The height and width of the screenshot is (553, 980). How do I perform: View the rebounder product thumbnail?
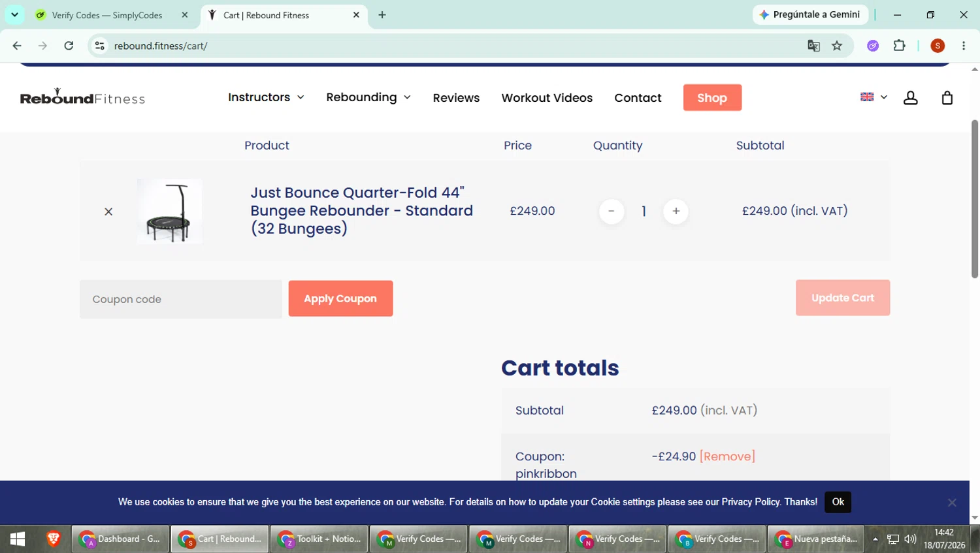point(169,212)
